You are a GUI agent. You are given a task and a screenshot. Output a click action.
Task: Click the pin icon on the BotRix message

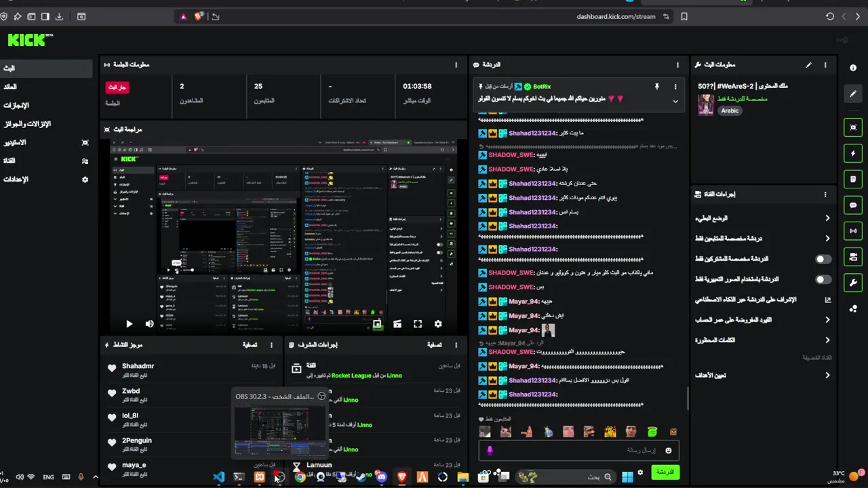click(656, 87)
